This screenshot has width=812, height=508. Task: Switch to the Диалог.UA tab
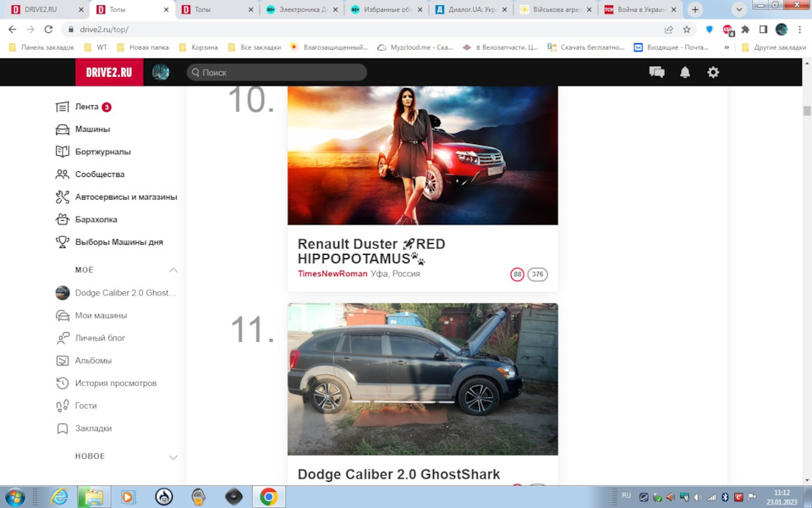[470, 9]
